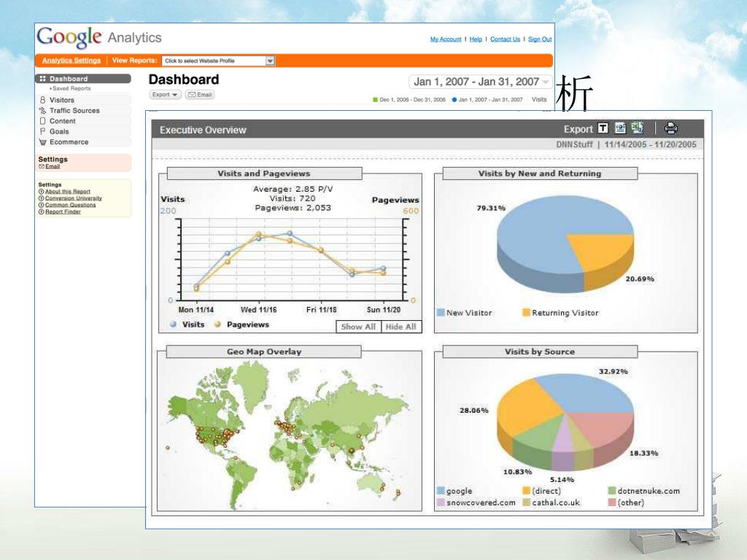Click the New Visitor legend color swatch
Viewport: 747px width, 560px height.
(441, 313)
